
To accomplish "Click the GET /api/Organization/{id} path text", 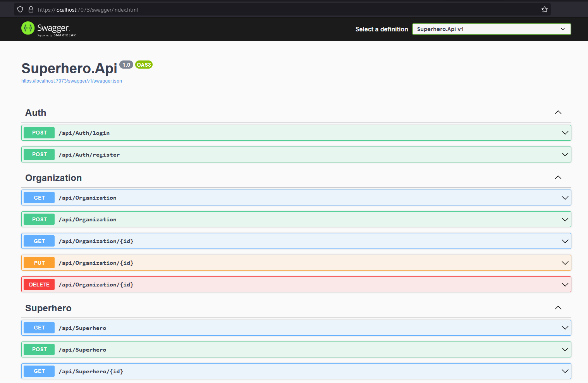I will point(96,241).
